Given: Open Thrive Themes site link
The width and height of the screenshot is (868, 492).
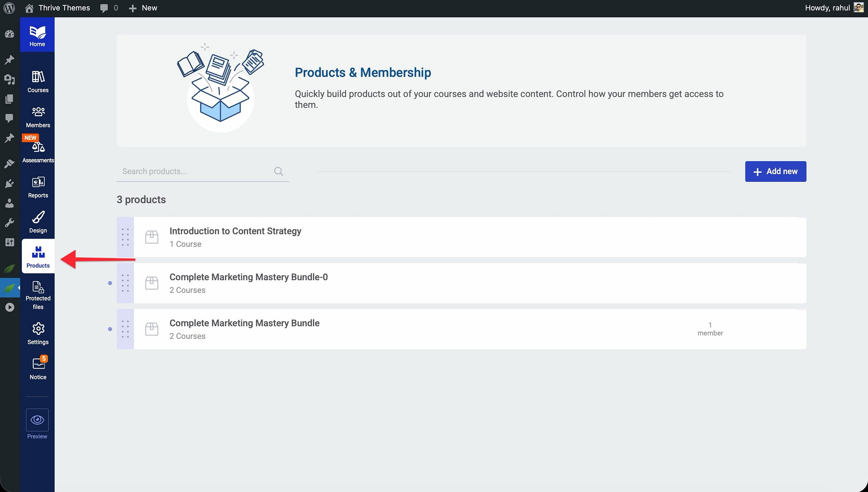Looking at the screenshot, I should [64, 8].
